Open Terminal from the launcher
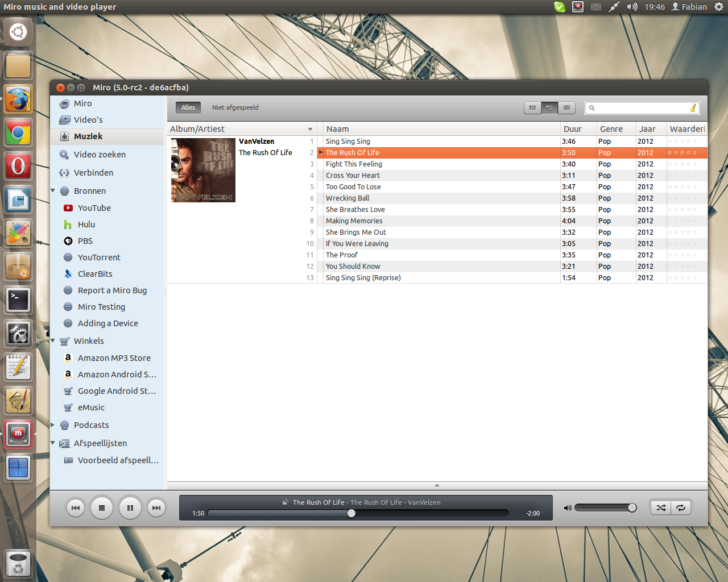Image resolution: width=728 pixels, height=582 pixels. (18, 300)
